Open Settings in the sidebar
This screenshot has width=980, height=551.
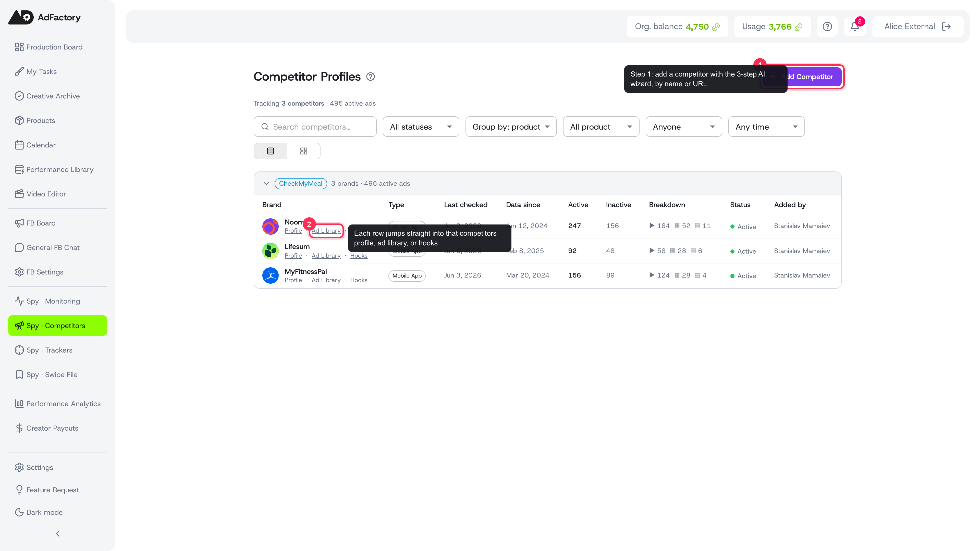pyautogui.click(x=57, y=467)
